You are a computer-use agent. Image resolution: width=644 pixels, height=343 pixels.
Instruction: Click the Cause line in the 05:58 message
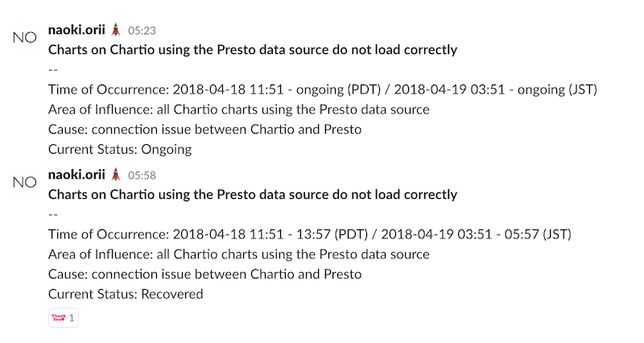pos(205,274)
